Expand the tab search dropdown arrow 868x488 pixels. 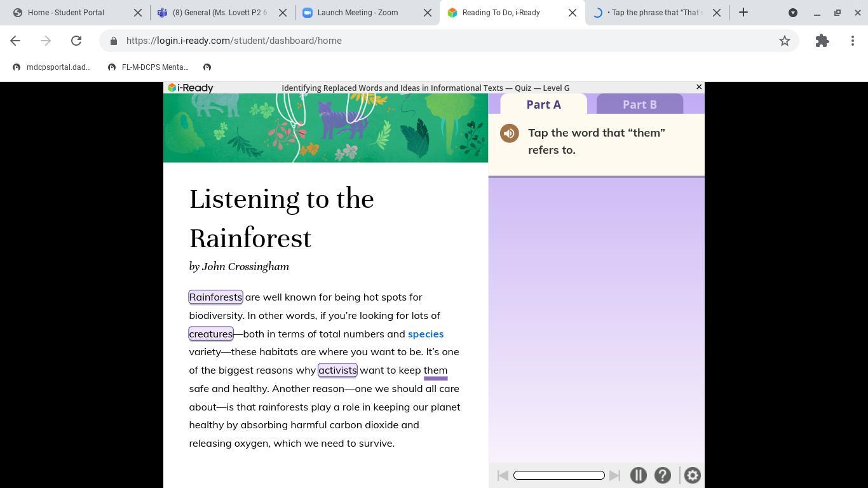[x=793, y=13]
